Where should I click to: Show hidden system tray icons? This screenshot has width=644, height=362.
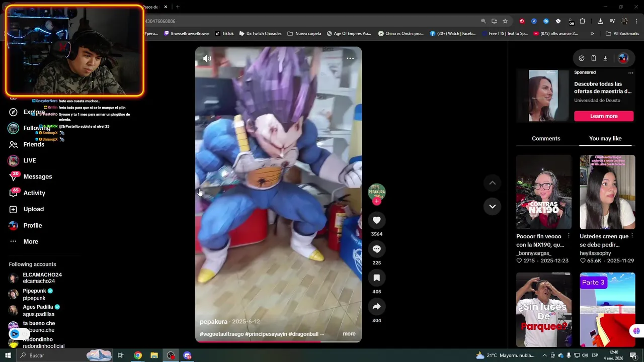pos(544,355)
